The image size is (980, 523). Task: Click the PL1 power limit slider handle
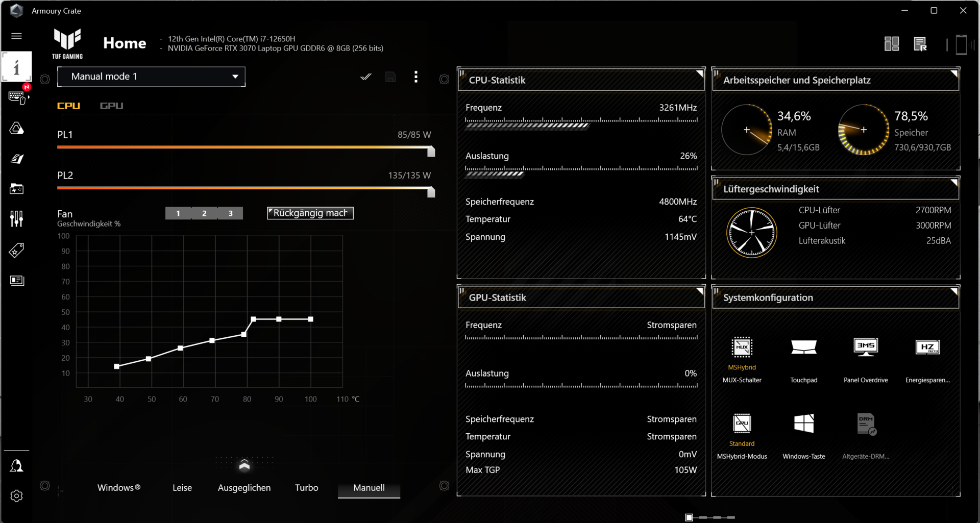431,152
